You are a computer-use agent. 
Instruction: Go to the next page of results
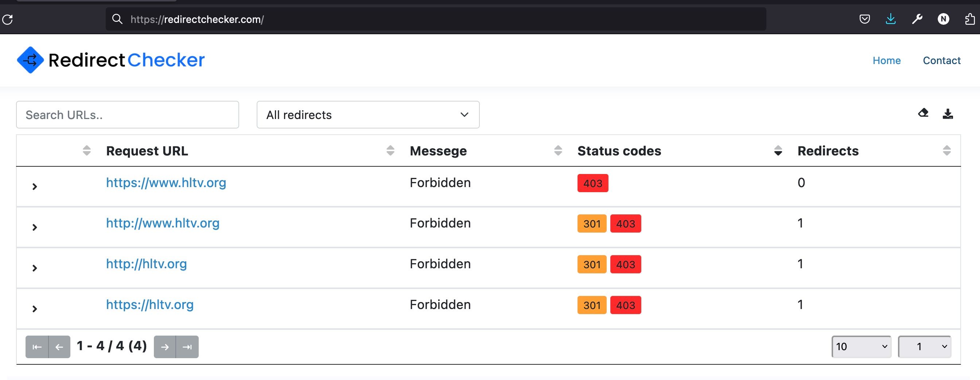pos(165,347)
